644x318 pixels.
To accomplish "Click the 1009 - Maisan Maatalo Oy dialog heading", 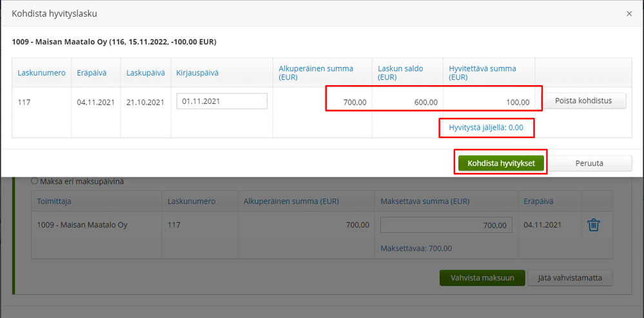I will (113, 42).
